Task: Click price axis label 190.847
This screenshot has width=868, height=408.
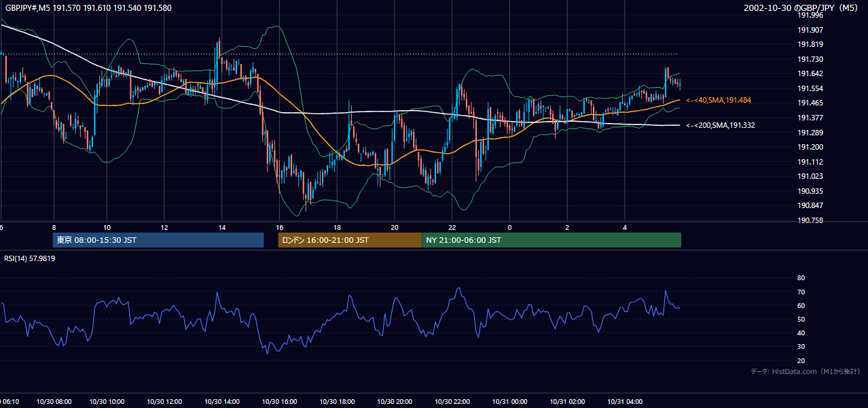Action: 810,205
